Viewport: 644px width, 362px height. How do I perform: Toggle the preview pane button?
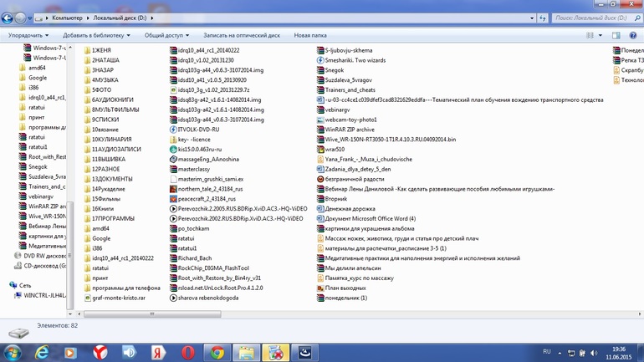616,36
